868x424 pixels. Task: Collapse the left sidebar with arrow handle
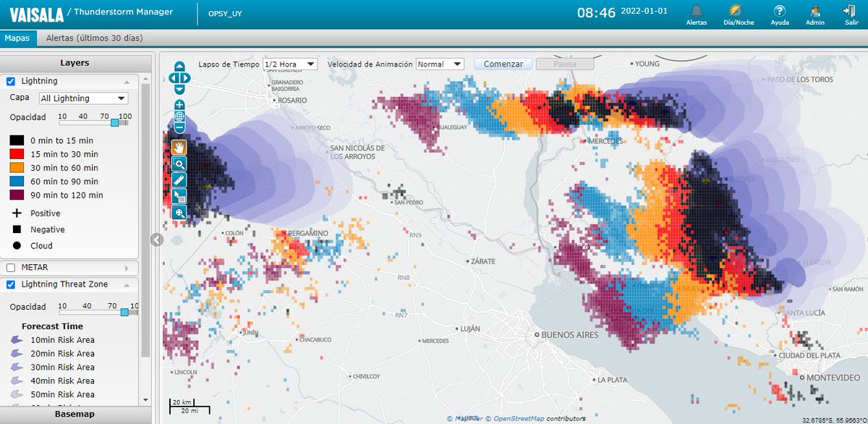point(157,239)
